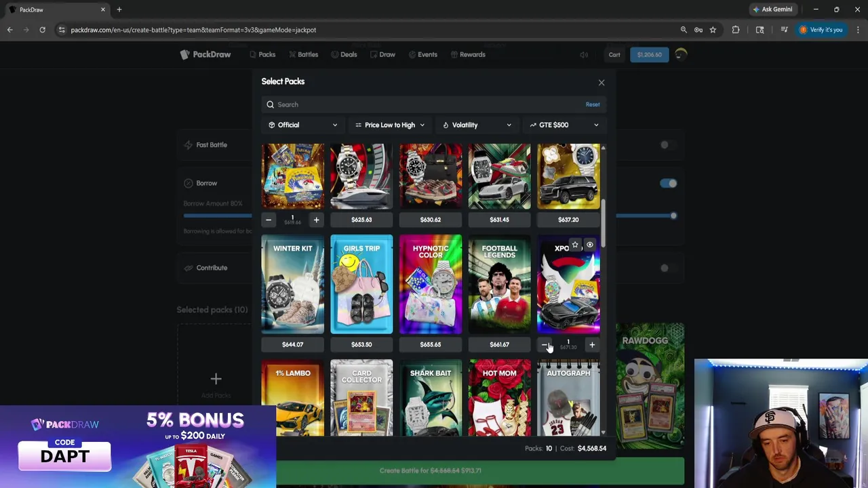Screen dimensions: 868x488
Task: Favorite the XPO pack with star icon
Action: [x=575, y=245]
